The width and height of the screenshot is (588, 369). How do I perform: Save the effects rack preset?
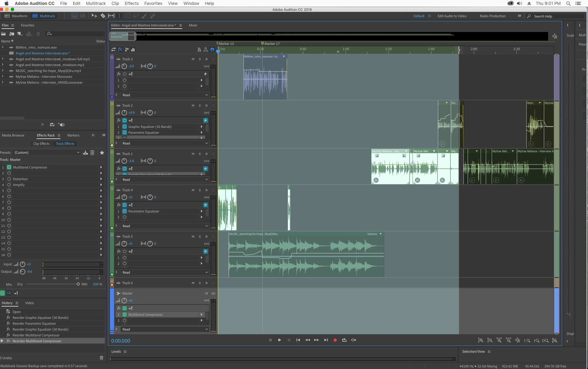85,153
